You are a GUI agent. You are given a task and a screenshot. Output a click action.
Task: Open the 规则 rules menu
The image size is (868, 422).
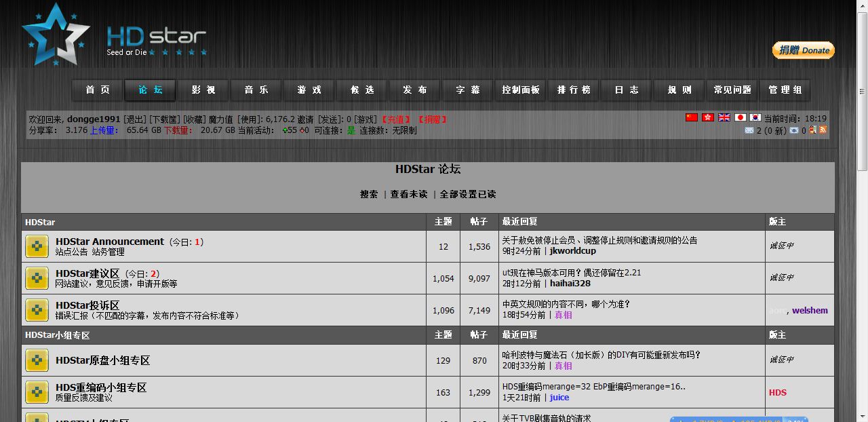[679, 90]
